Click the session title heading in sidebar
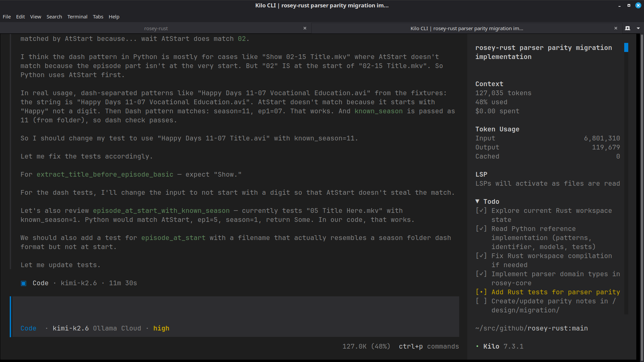 pyautogui.click(x=543, y=52)
